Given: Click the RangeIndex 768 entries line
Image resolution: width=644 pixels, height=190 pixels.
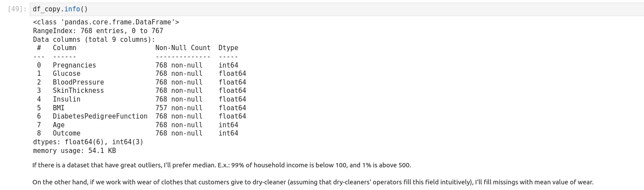Looking at the screenshot, I should click(x=98, y=31).
